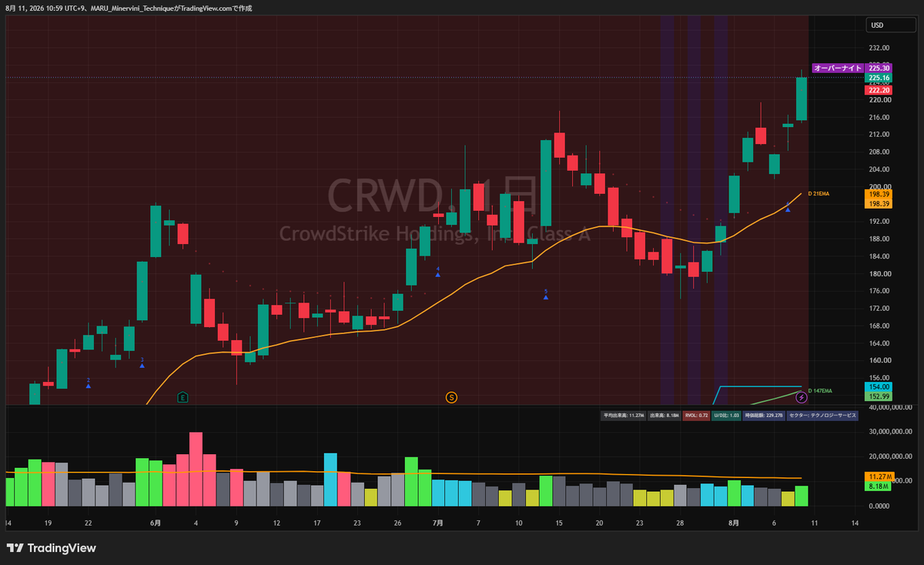Click the latest tall green candlestick

pyautogui.click(x=801, y=99)
